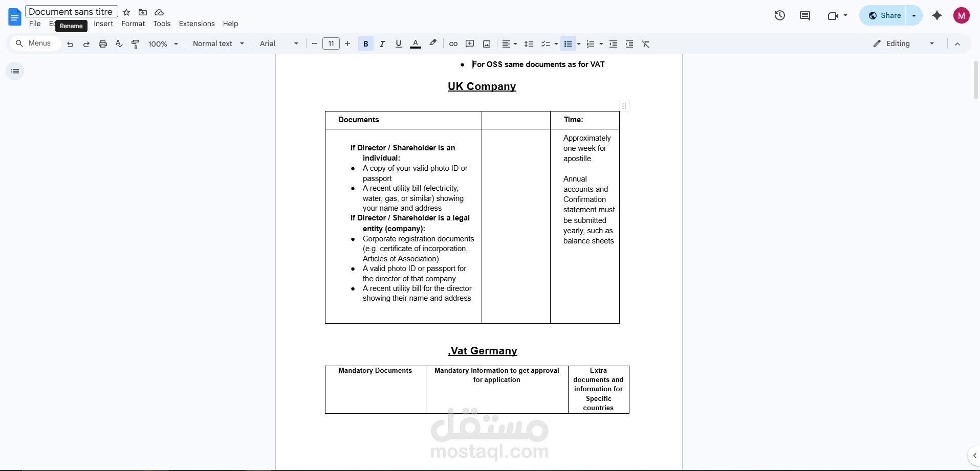This screenshot has width=980, height=471.
Task: Open the Help menu
Action: 230,24
